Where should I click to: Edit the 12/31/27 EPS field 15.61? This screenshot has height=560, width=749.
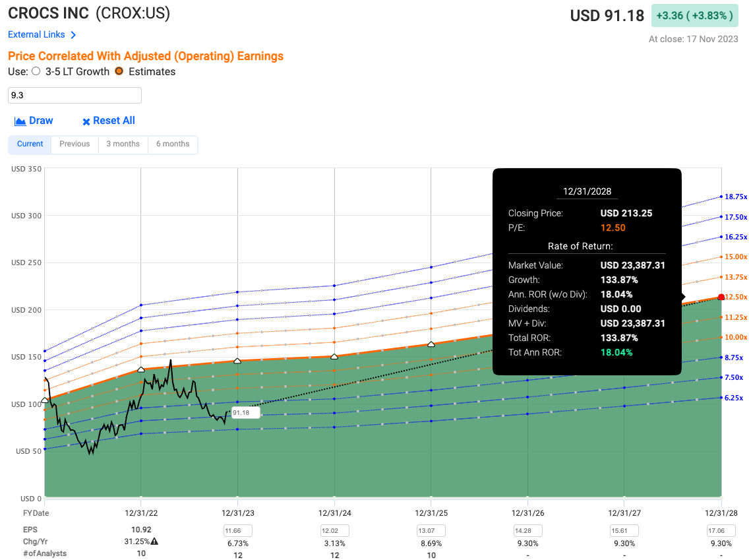(624, 530)
